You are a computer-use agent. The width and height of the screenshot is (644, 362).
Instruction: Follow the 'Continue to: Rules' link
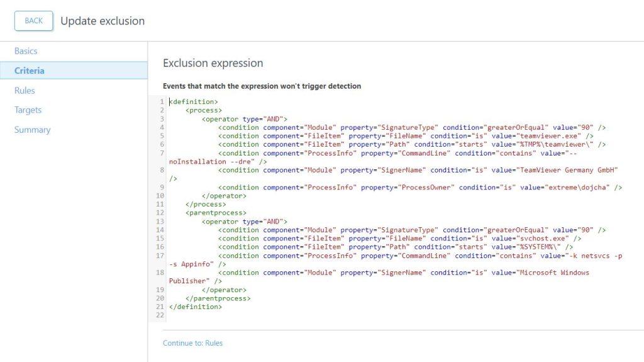tap(192, 343)
